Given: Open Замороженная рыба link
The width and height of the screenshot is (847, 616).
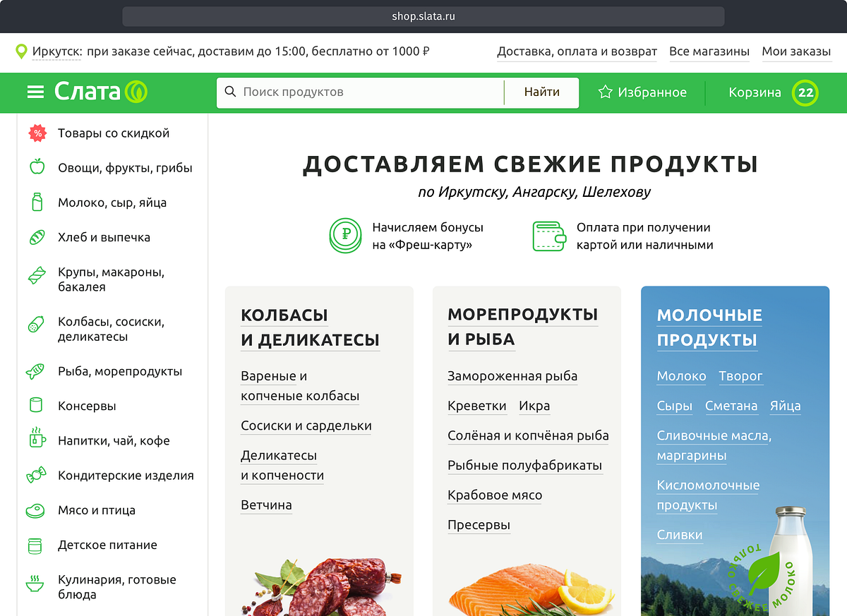Looking at the screenshot, I should pyautogui.click(x=512, y=376).
